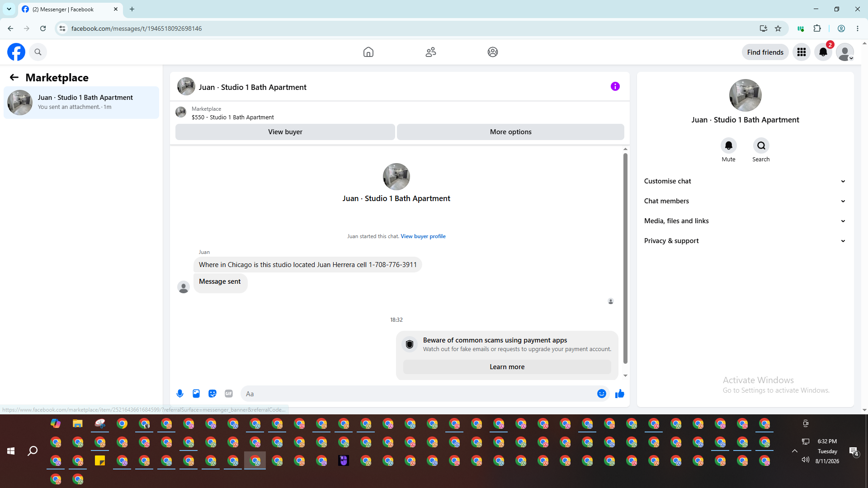Open the Chrome three-dot menu
Screen dimensions: 868x488
point(858,28)
